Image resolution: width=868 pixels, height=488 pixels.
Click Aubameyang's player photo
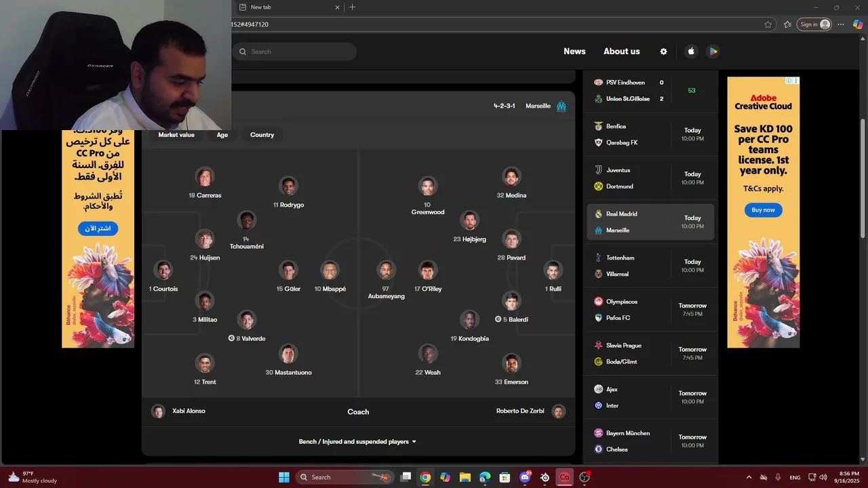(x=386, y=270)
